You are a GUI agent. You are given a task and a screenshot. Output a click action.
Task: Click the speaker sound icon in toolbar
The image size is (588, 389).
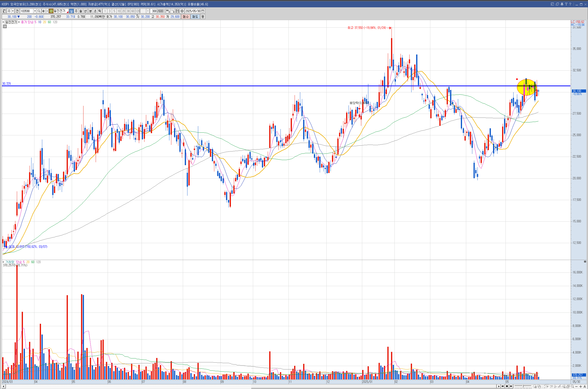(x=43, y=11)
